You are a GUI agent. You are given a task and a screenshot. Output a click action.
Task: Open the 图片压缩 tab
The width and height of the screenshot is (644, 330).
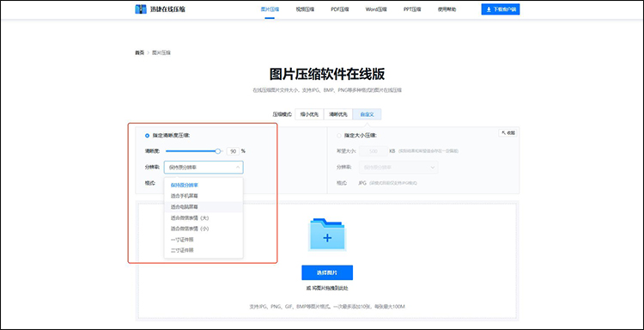pyautogui.click(x=270, y=9)
